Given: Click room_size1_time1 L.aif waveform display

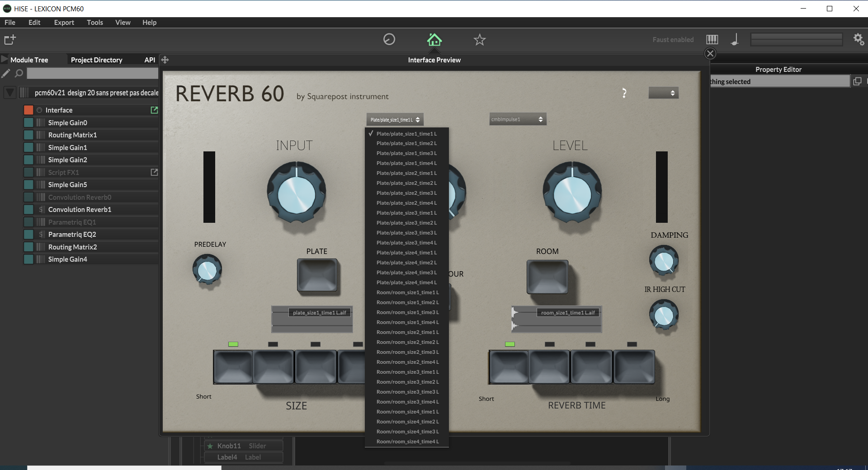Looking at the screenshot, I should pyautogui.click(x=557, y=320).
